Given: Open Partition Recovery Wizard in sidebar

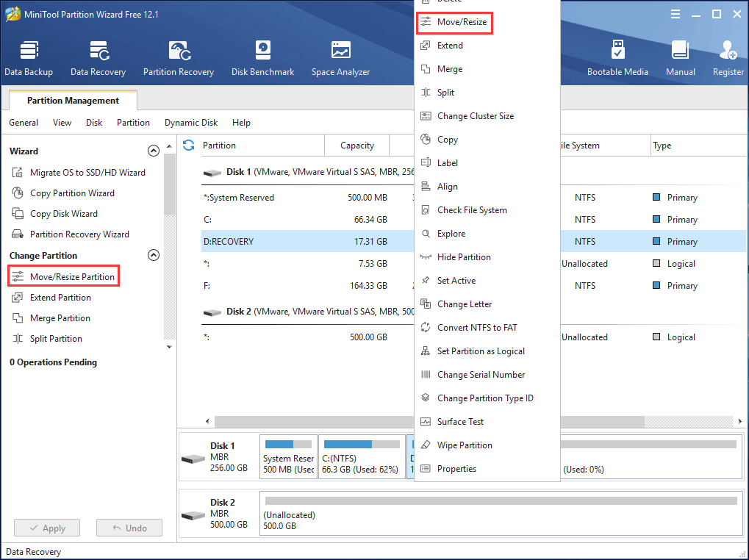Looking at the screenshot, I should tap(71, 234).
